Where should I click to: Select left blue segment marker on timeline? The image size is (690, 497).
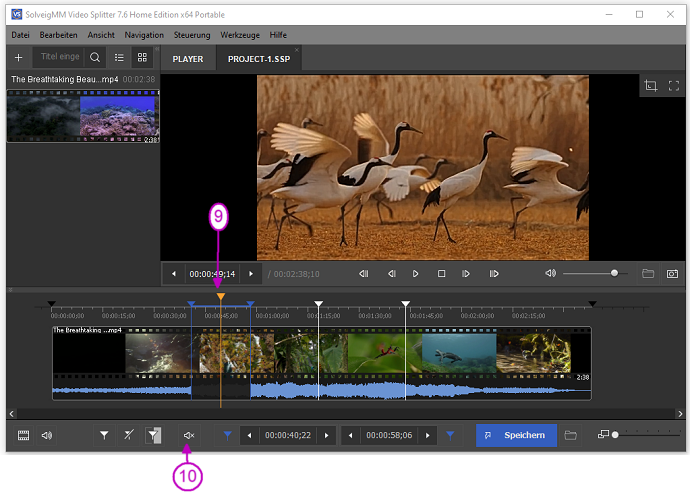point(191,304)
